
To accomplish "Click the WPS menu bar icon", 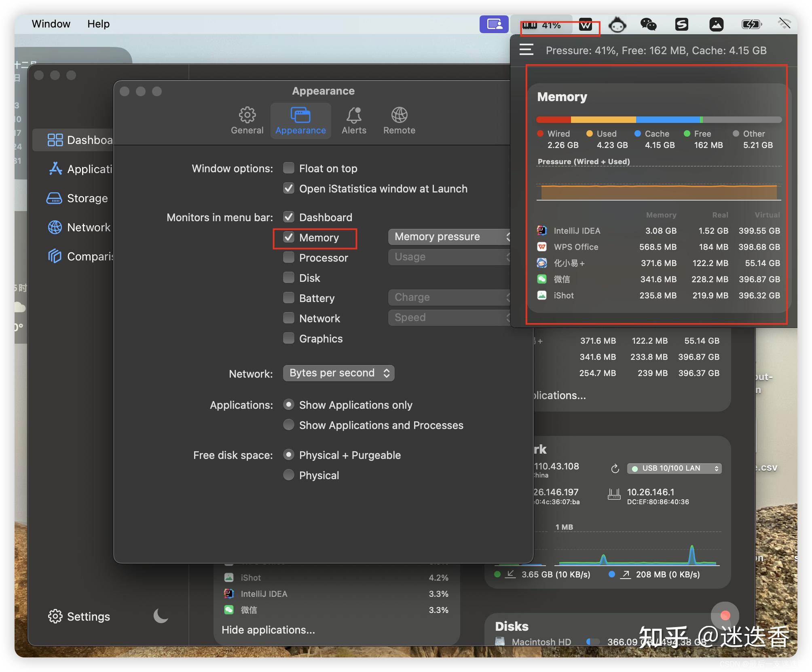I will pos(586,25).
